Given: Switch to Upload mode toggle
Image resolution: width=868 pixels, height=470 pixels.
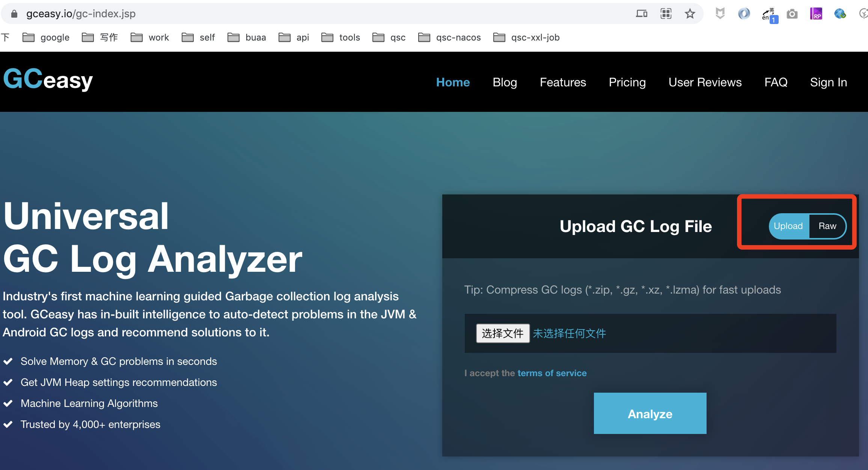Looking at the screenshot, I should pyautogui.click(x=788, y=226).
